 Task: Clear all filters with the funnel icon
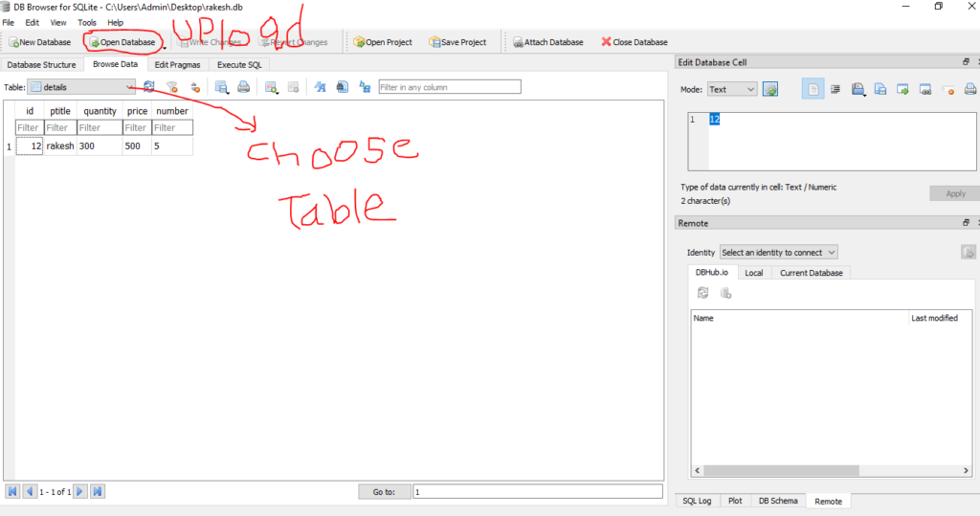(172, 87)
